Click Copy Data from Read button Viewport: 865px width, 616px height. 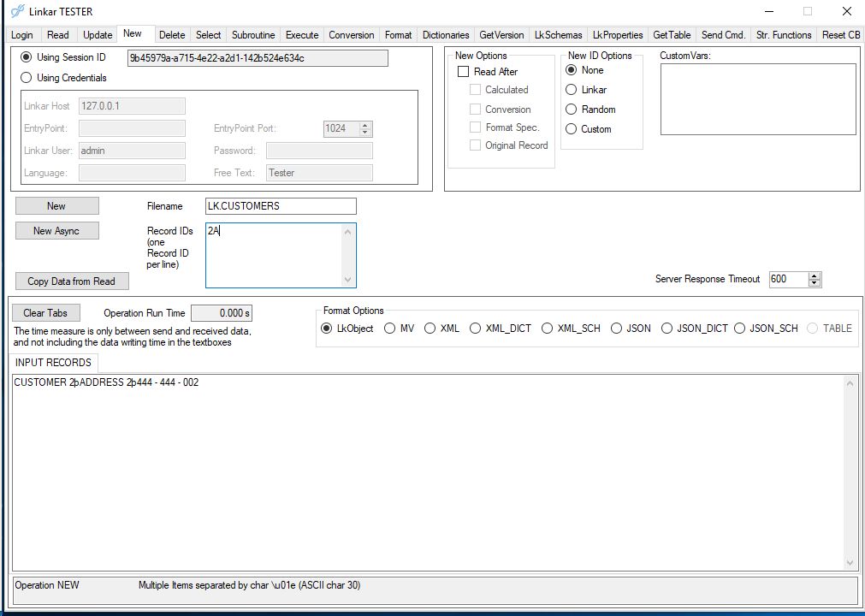pos(72,281)
